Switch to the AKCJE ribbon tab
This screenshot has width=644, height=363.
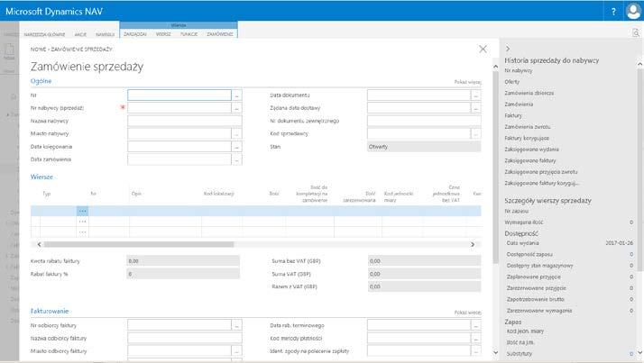(80, 34)
